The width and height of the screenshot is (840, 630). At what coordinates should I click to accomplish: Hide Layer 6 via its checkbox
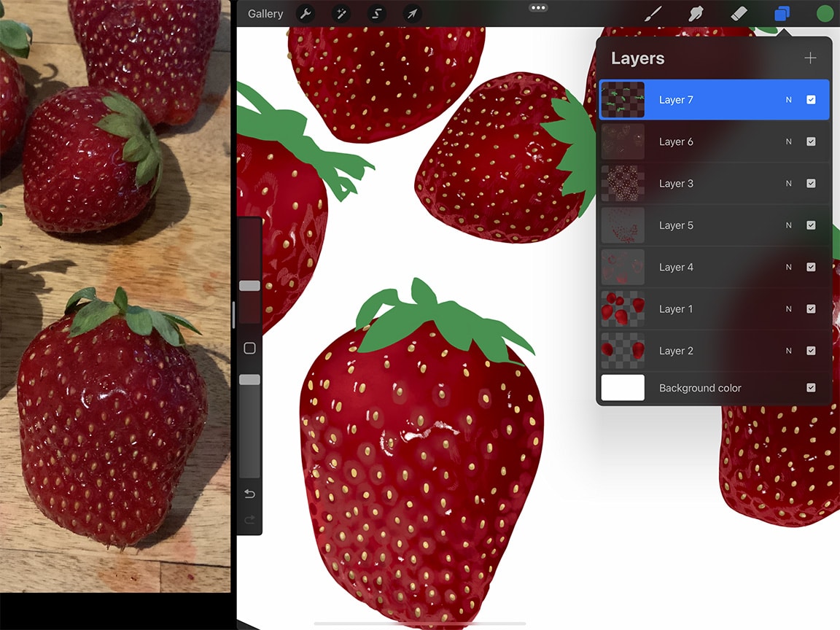tap(811, 141)
